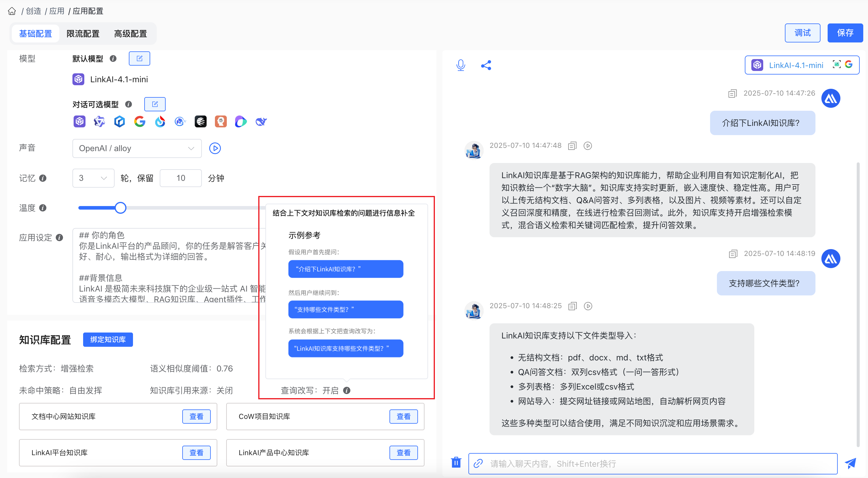Show info tooltip for 对话可选模型
Image resolution: width=868 pixels, height=478 pixels.
128,104
